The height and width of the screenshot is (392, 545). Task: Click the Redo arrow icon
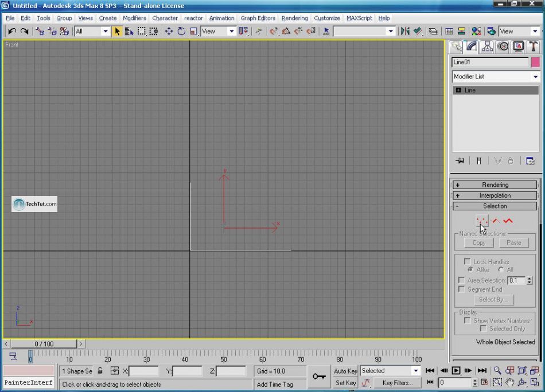click(24, 32)
